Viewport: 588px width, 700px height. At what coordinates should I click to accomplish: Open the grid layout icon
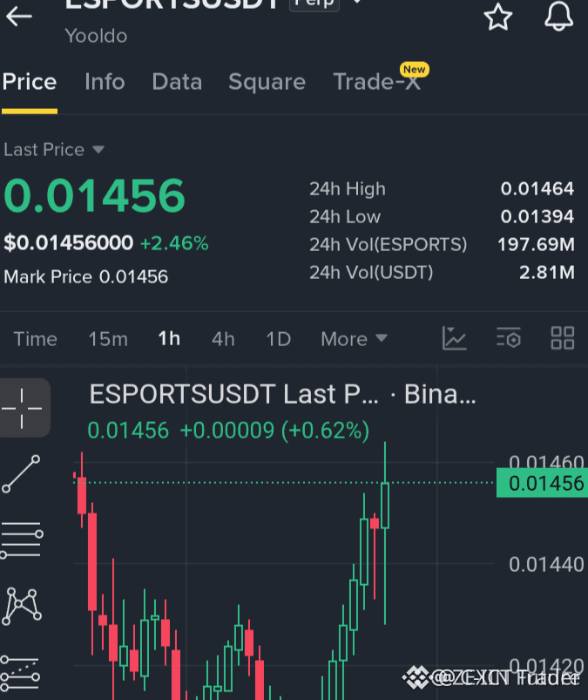(562, 338)
